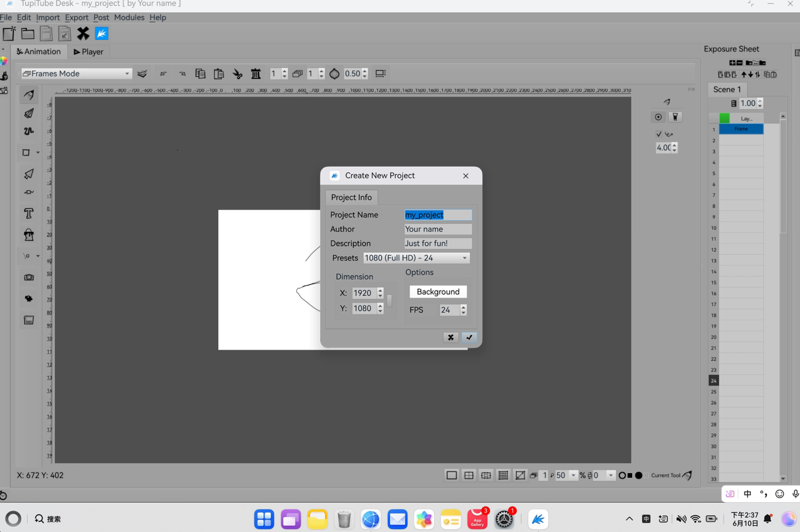Click the remove layer minus icon in Exposure Sheet
Viewport: 800px width, 532px height.
click(x=739, y=63)
